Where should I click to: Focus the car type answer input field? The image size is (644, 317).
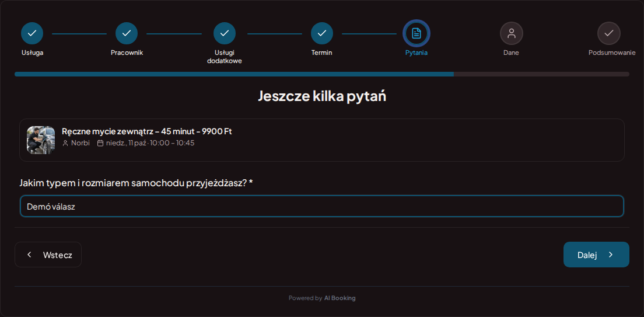(x=321, y=206)
